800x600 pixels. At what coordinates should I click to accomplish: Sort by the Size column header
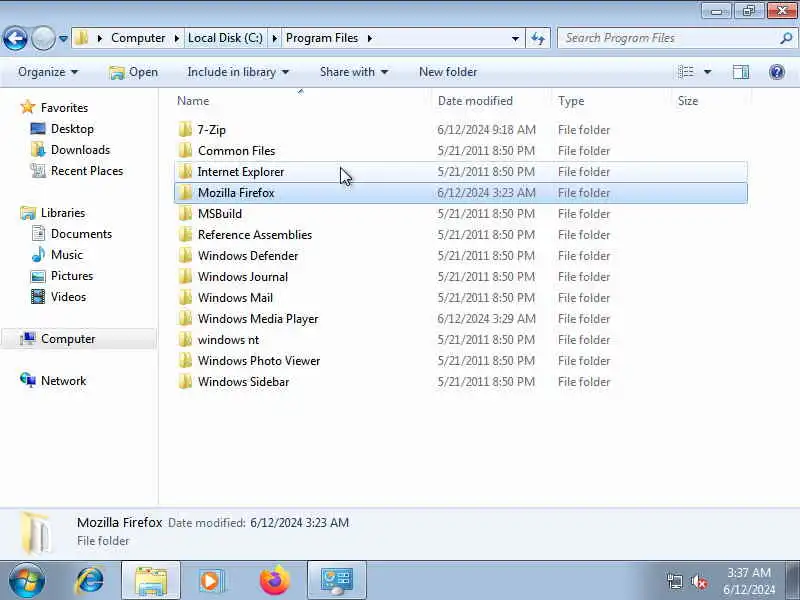[x=709, y=101]
